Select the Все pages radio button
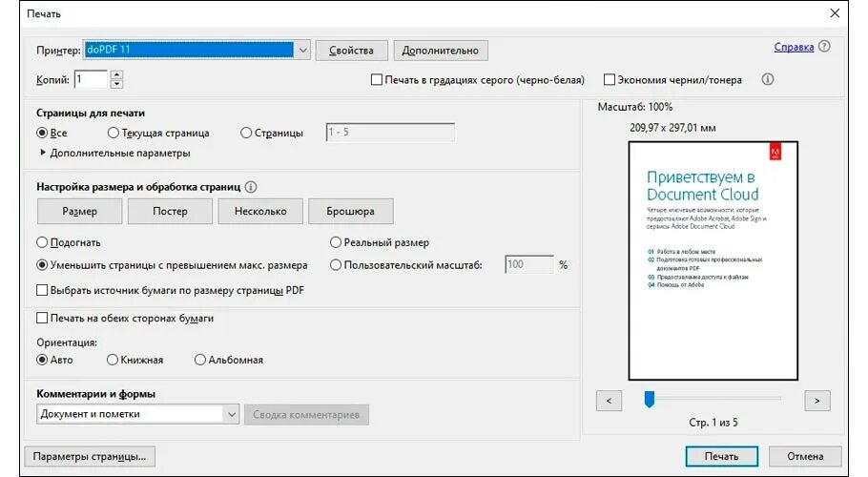 (x=42, y=133)
